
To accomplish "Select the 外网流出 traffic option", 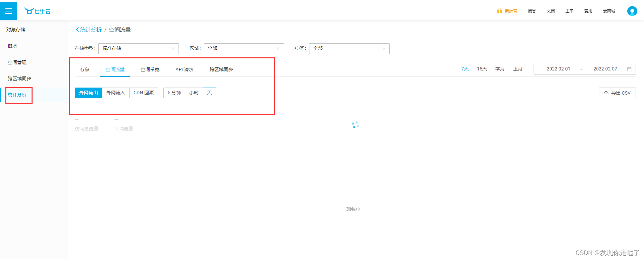I will pyautogui.click(x=89, y=93).
